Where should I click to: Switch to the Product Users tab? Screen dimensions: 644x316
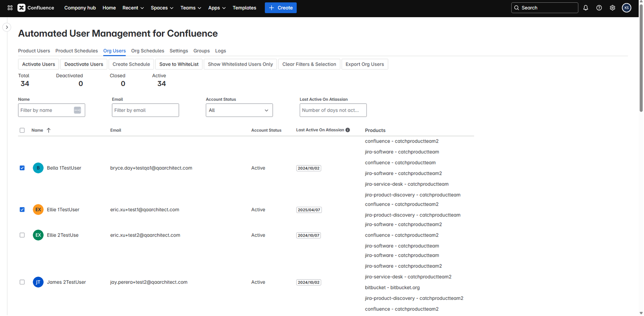point(34,51)
